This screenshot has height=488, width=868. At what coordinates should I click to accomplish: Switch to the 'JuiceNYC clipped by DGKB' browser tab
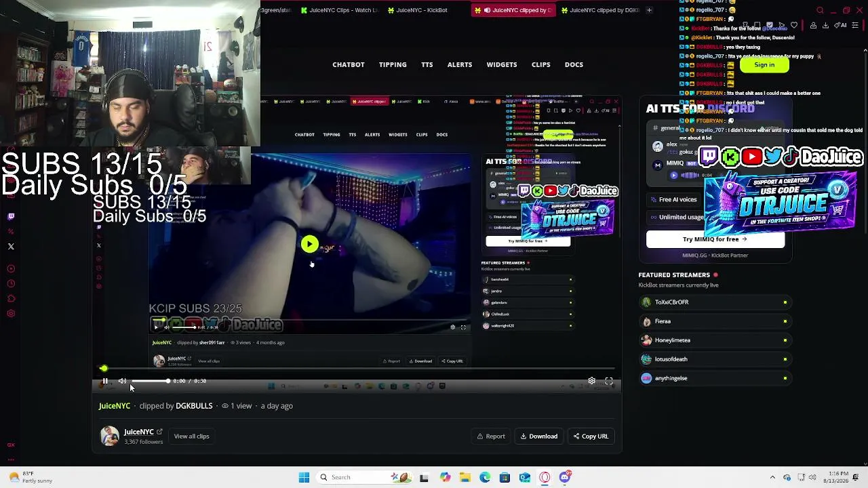[x=599, y=10]
